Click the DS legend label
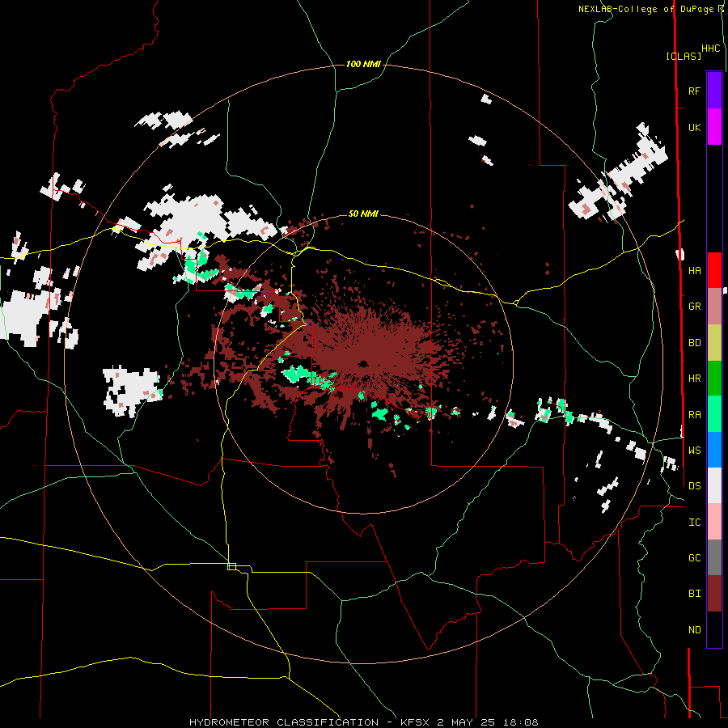 694,485
